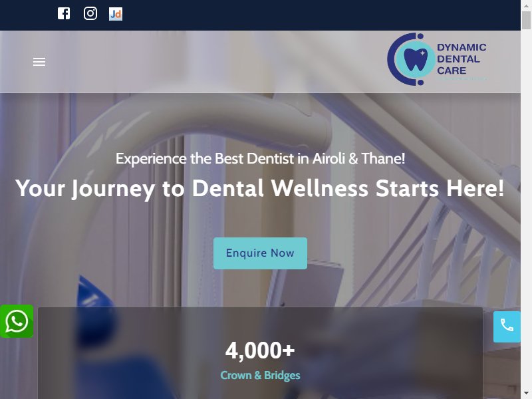Screen dimensions: 532x399
Task: Click the 'Experience the Best Dentist' subtitle
Action: 260,158
